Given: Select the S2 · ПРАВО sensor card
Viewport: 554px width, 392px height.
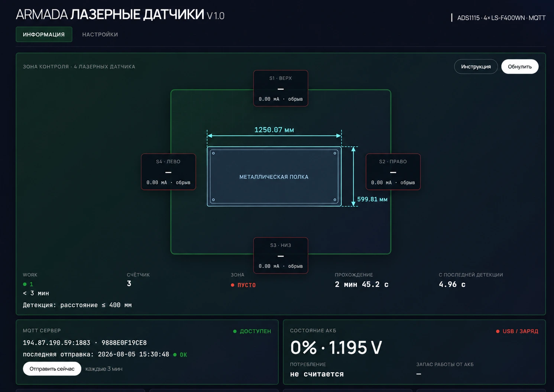Looking at the screenshot, I should click(x=393, y=172).
